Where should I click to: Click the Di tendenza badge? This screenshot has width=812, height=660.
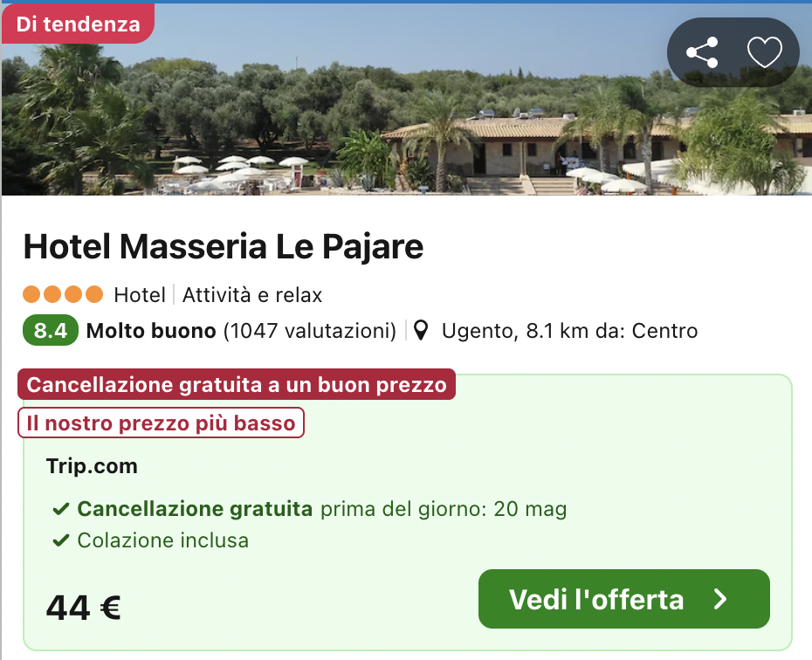pyautogui.click(x=78, y=24)
